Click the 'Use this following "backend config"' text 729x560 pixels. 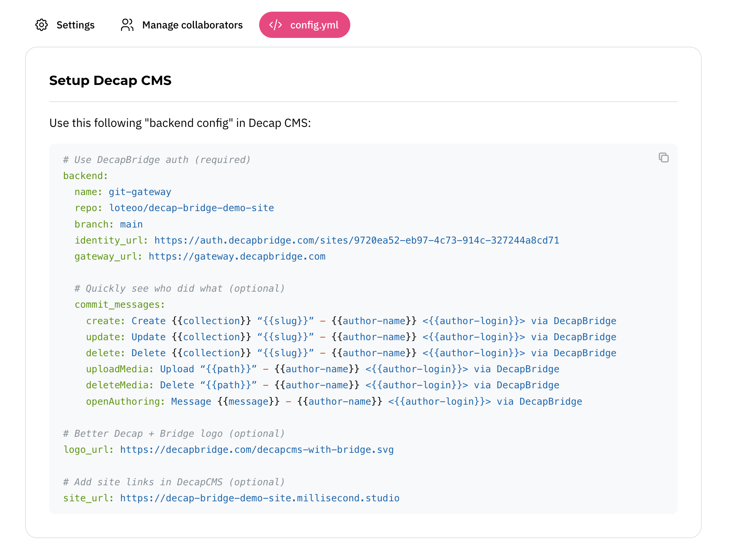pos(180,123)
